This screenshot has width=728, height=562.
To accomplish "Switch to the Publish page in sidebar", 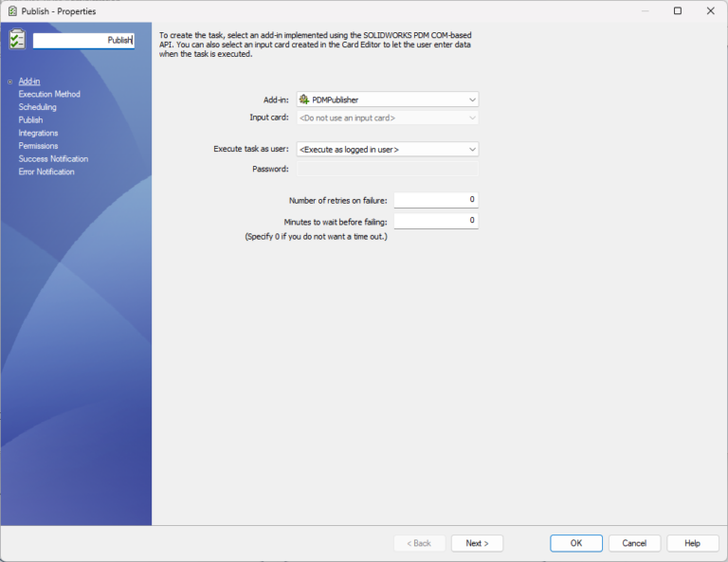I will [30, 120].
